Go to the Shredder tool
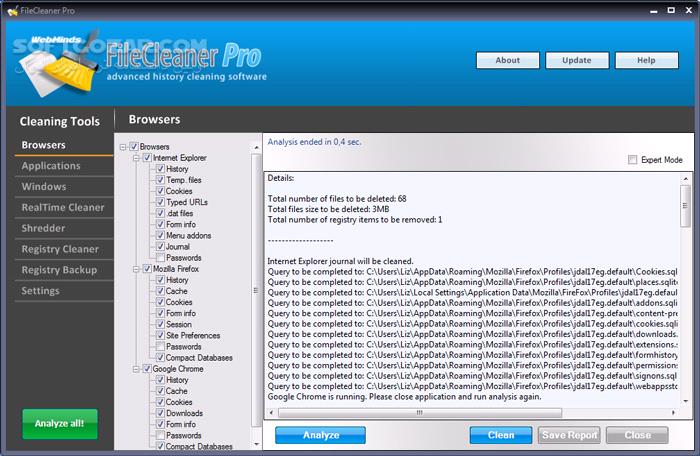This screenshot has height=456, width=700. (63, 228)
